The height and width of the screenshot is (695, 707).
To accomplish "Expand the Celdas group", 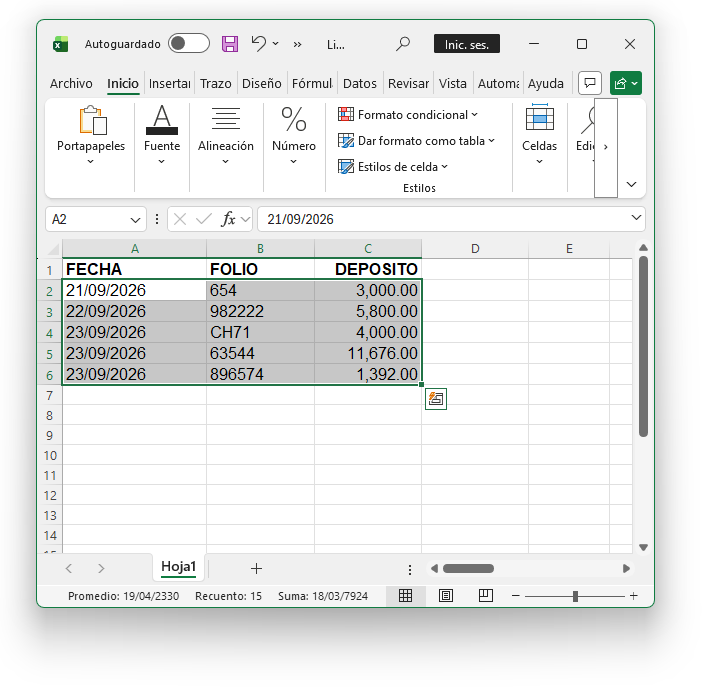I will pyautogui.click(x=539, y=135).
